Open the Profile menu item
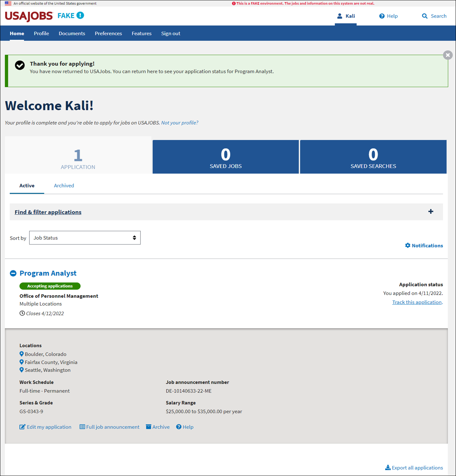456x476 pixels. [x=41, y=33]
